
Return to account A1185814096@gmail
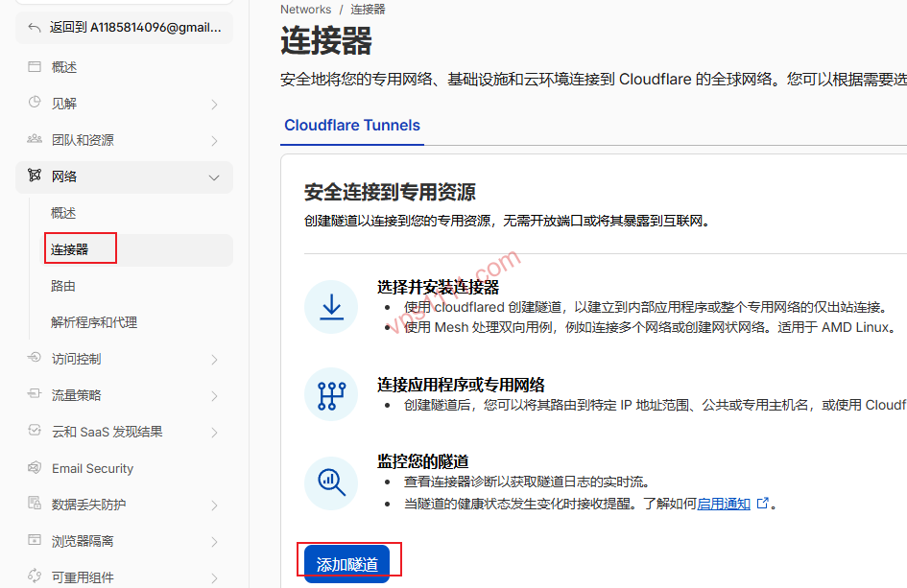coord(125,27)
